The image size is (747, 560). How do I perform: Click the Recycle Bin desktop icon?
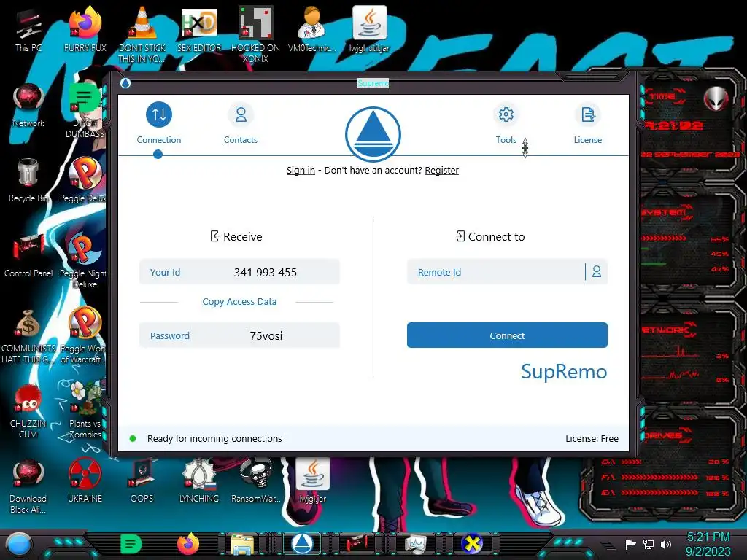(28, 181)
